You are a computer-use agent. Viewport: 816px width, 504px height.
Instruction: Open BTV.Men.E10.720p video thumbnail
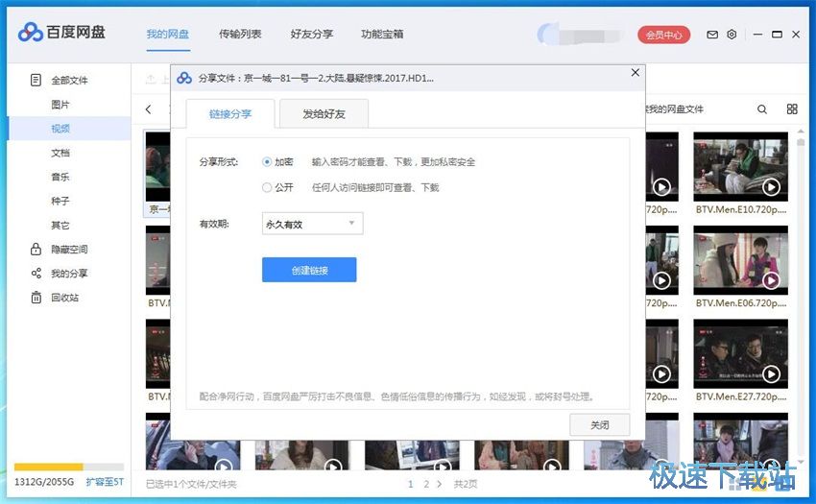click(x=740, y=167)
